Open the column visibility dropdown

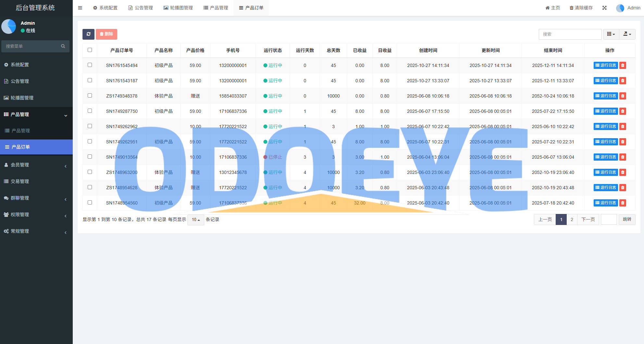pos(611,34)
